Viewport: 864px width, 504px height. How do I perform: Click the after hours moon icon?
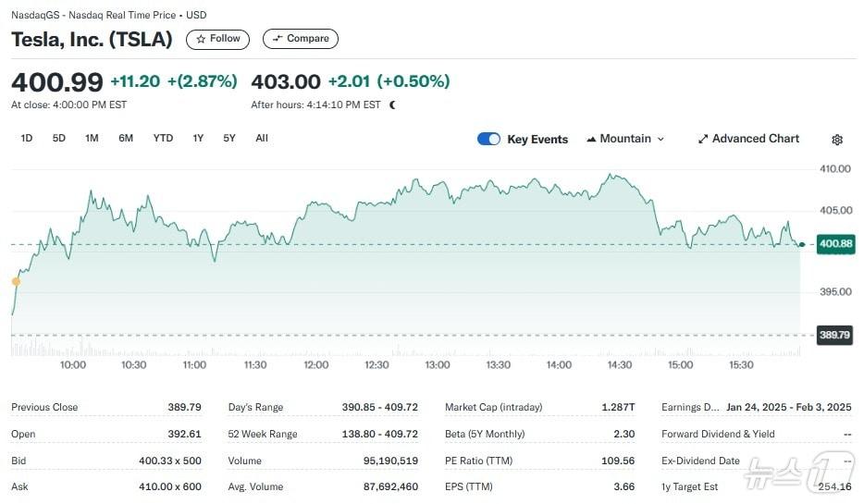pos(392,105)
